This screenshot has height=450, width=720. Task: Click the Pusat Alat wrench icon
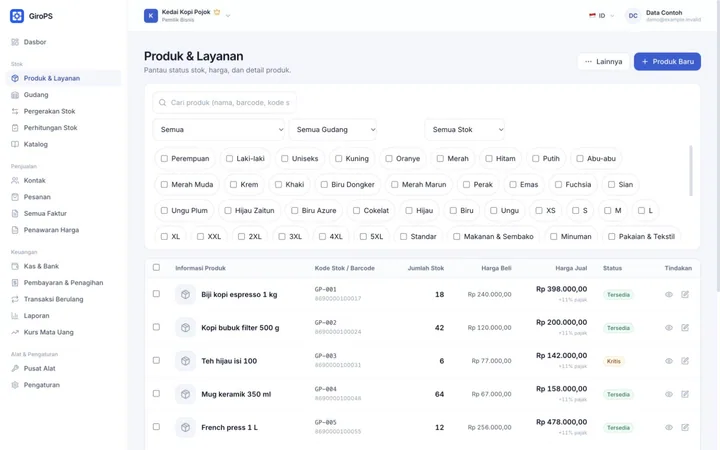click(x=15, y=368)
